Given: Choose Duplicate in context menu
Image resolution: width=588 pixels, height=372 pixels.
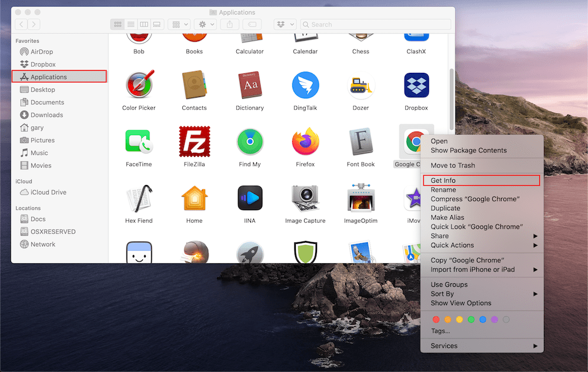Looking at the screenshot, I should point(482,208).
